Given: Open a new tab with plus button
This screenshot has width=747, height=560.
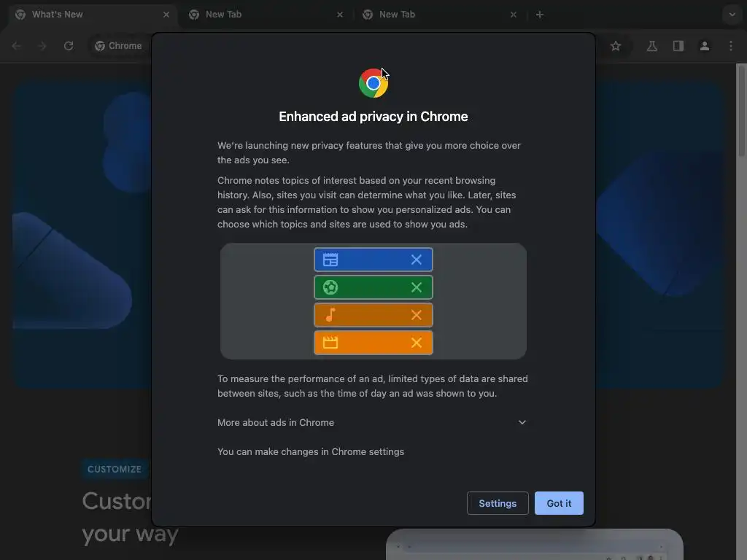Looking at the screenshot, I should click(x=539, y=15).
